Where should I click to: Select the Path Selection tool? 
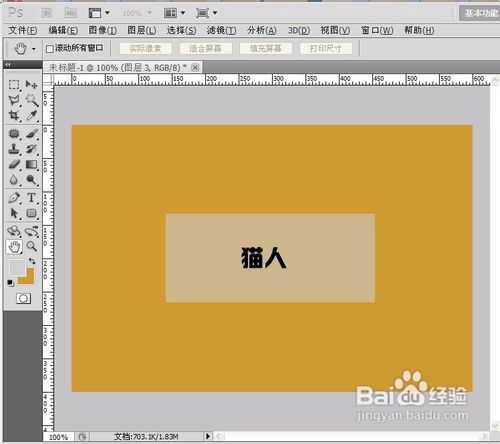[x=14, y=213]
